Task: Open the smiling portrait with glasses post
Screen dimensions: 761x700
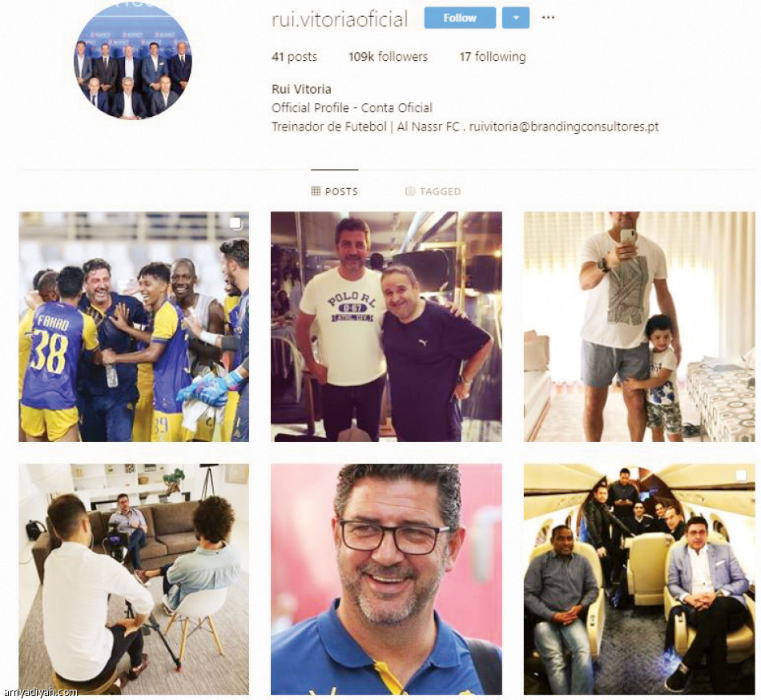Action: (x=386, y=579)
